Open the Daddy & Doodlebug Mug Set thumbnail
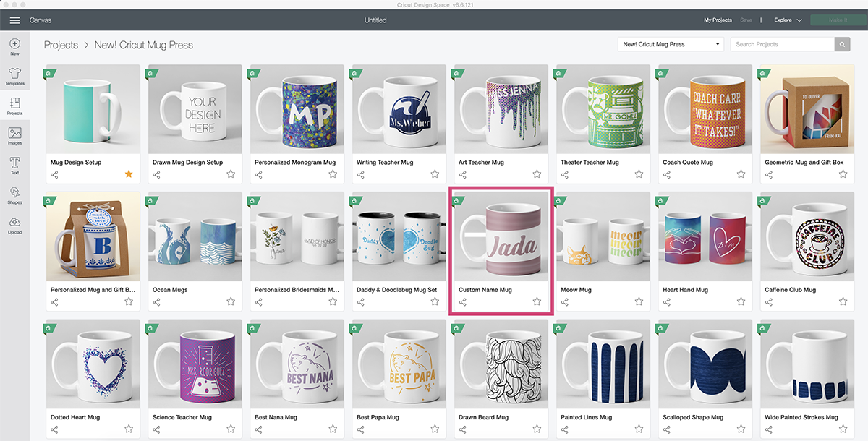This screenshot has width=868, height=441. pos(400,236)
